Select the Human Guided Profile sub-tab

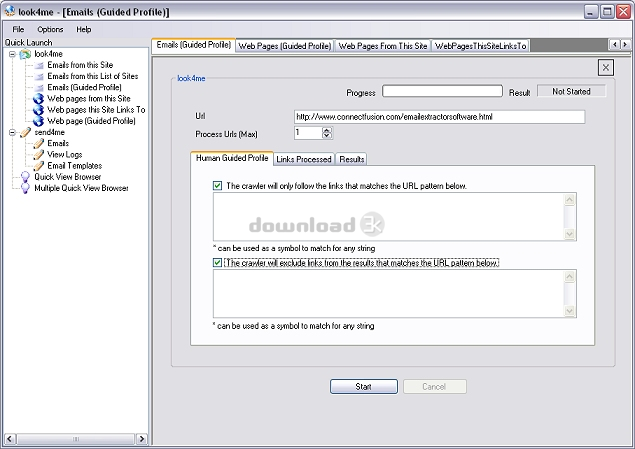point(232,158)
